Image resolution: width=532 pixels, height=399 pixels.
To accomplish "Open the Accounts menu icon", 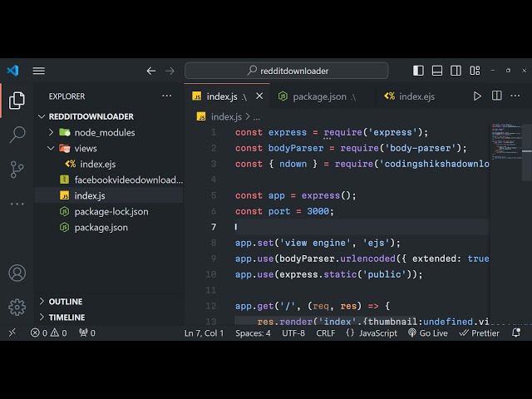I will coord(17,273).
